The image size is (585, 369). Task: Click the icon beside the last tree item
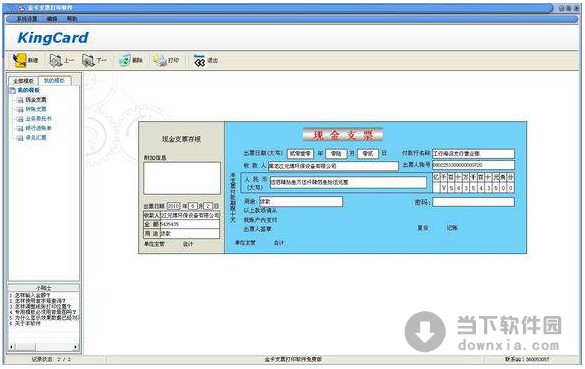pos(20,138)
